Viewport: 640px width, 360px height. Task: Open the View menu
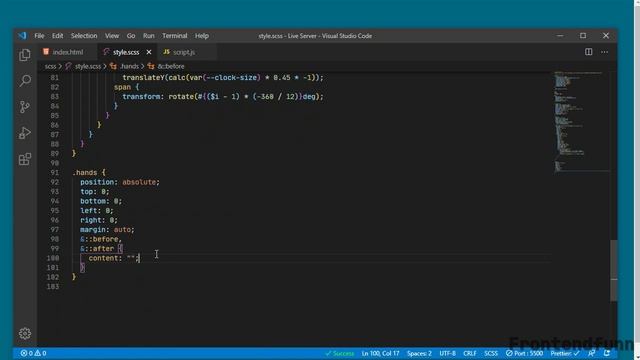coord(112,36)
